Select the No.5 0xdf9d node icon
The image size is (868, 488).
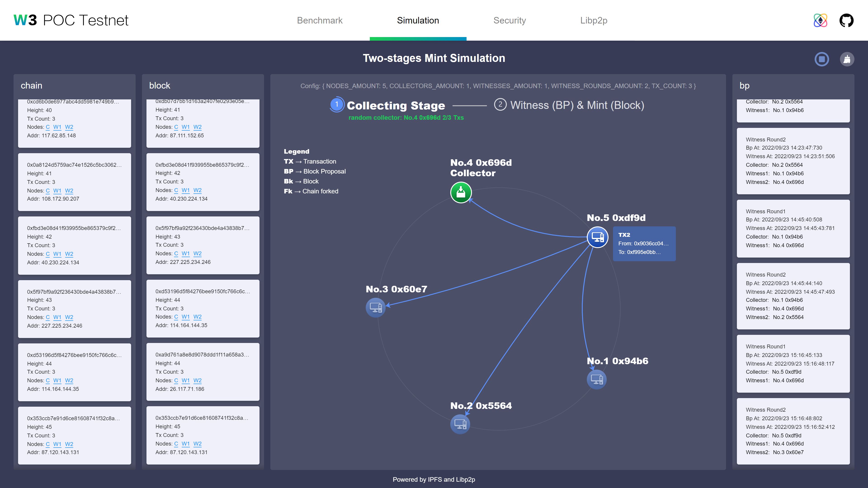597,237
